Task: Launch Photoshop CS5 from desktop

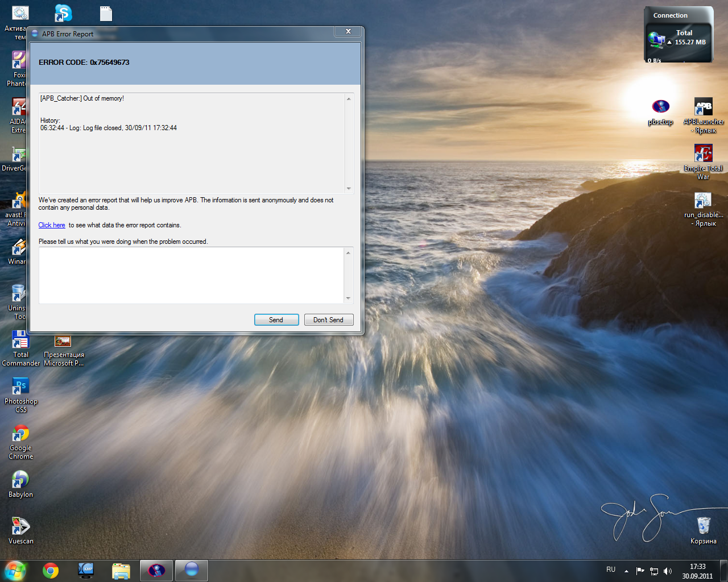Action: pos(21,387)
